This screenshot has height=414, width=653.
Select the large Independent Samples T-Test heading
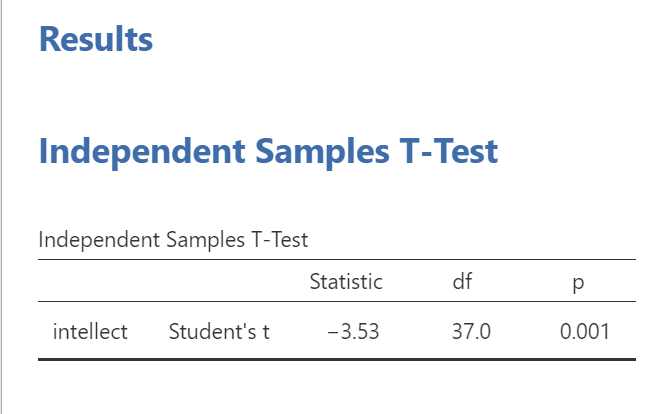(267, 152)
